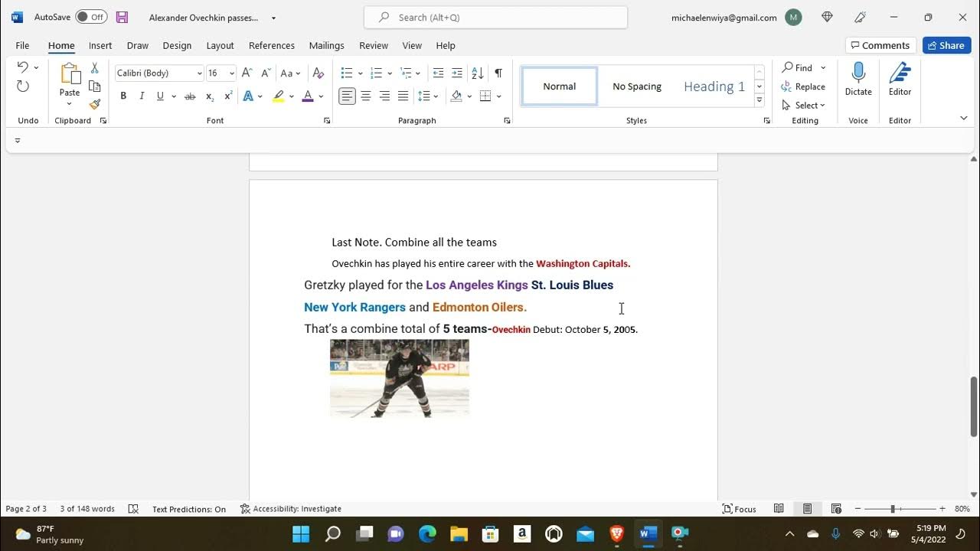Apply yellow text highlight color
980x551 pixels.
[x=278, y=96]
